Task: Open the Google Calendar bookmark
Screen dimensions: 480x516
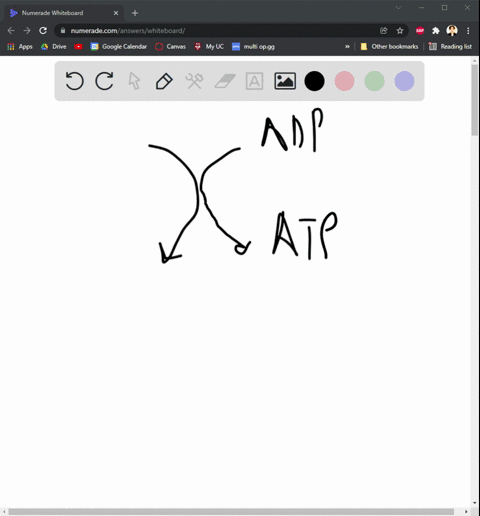Action: pyautogui.click(x=119, y=47)
